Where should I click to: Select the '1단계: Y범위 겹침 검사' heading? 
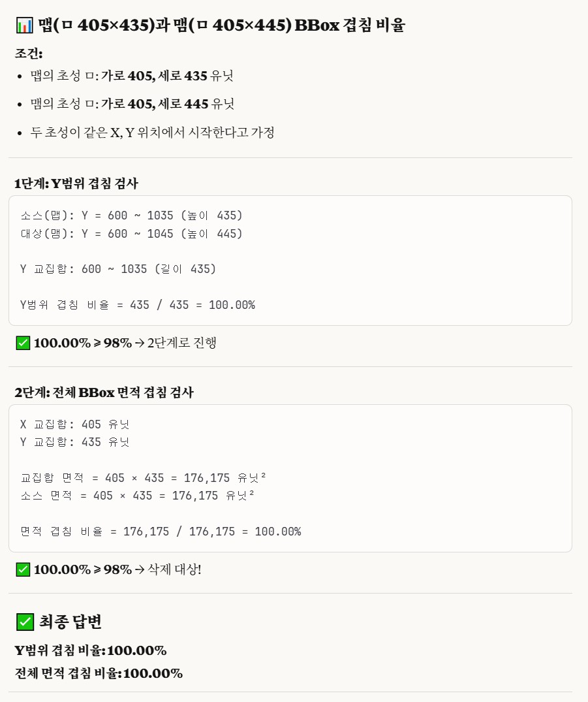click(x=76, y=183)
